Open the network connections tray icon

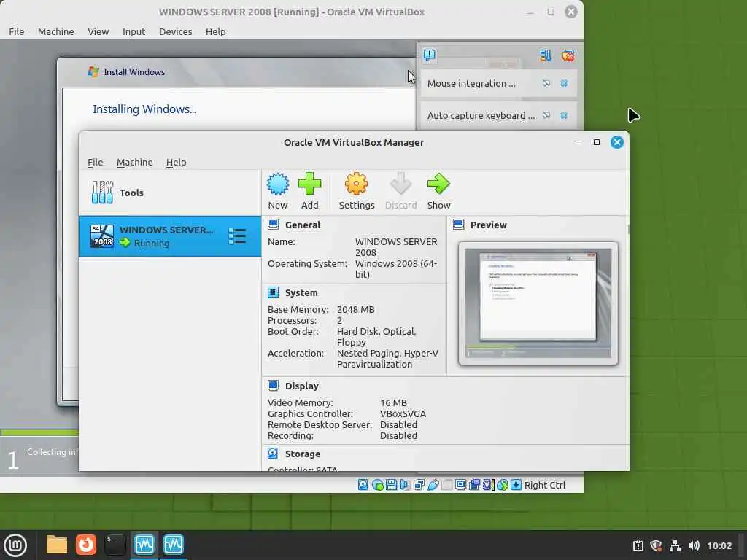[675, 545]
